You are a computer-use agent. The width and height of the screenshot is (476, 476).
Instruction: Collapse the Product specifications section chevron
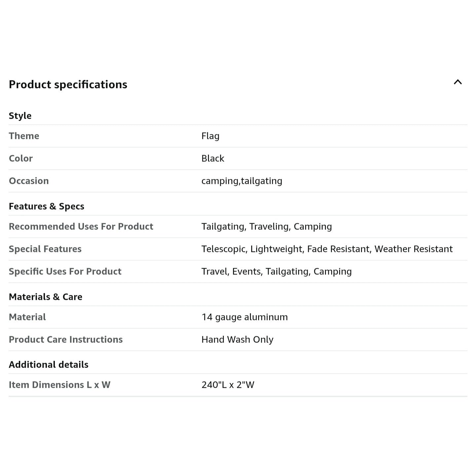(457, 82)
